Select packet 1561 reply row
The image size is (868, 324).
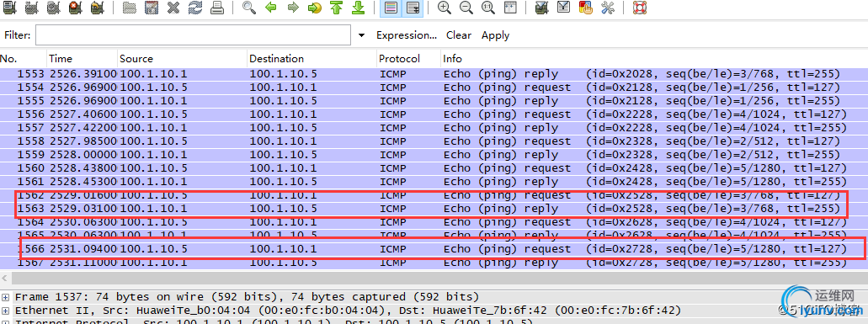pos(434,181)
